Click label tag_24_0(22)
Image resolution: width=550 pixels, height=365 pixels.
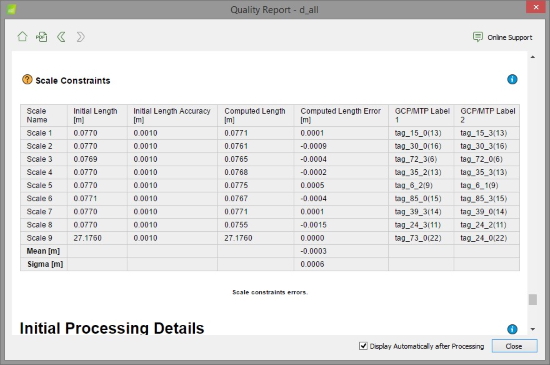pyautogui.click(x=484, y=238)
